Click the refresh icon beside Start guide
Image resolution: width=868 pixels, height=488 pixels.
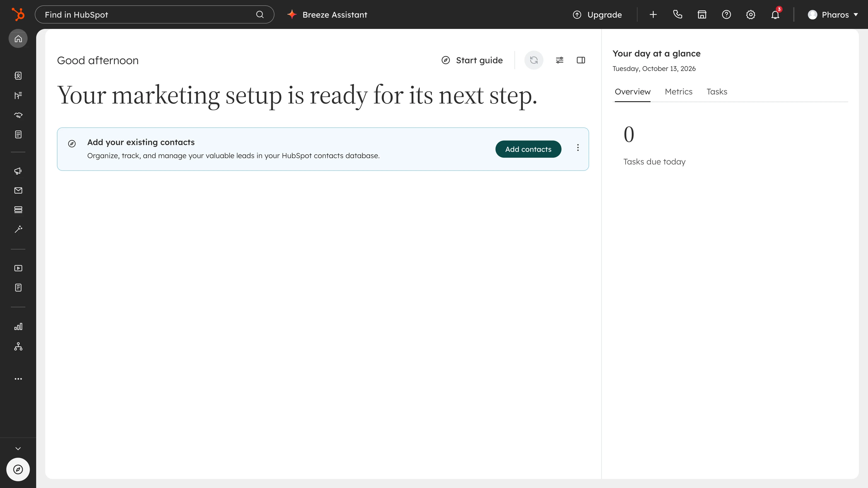[x=534, y=60]
